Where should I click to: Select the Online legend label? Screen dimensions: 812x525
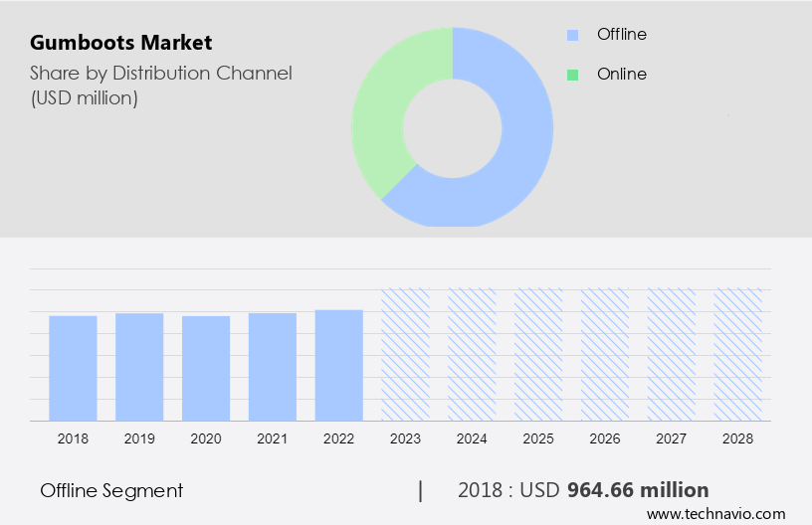(x=621, y=75)
